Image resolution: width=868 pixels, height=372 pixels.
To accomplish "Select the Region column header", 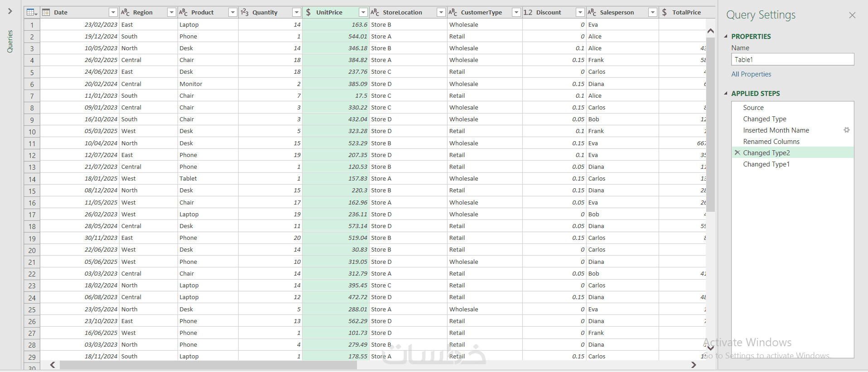I will [x=148, y=12].
